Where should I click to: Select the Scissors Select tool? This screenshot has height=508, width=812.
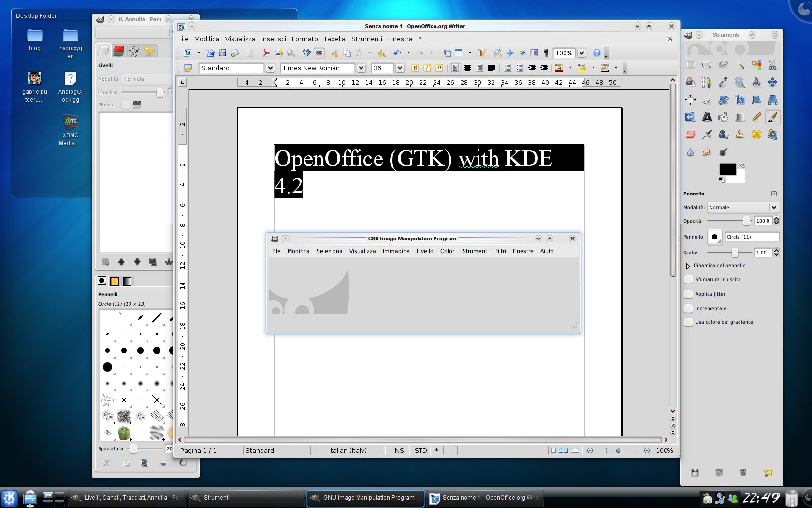tap(772, 65)
